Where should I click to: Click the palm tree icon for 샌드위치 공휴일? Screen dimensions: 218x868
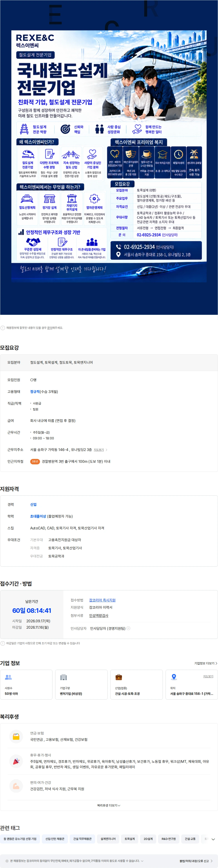pos(194,154)
